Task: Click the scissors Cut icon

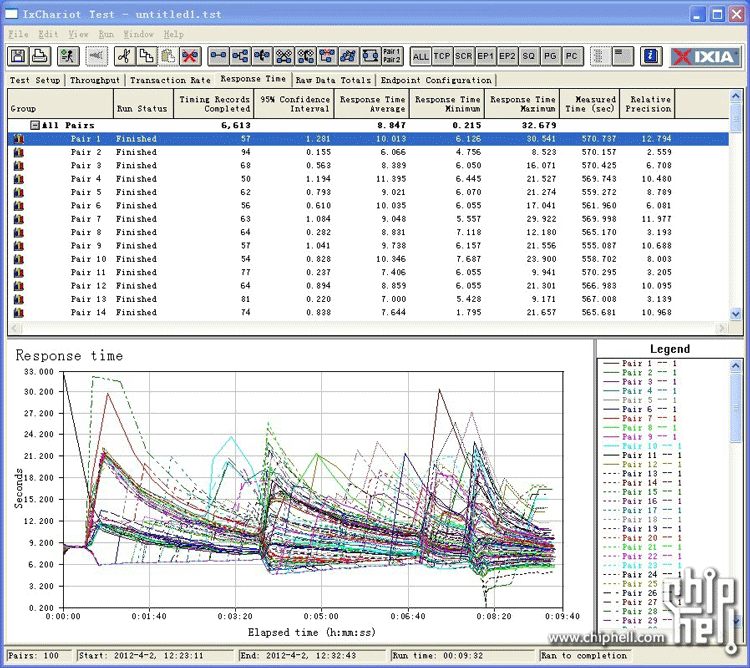Action: coord(124,56)
